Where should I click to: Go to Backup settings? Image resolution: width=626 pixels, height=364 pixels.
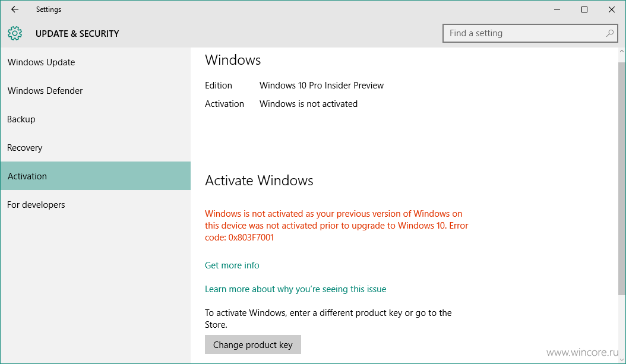pyautogui.click(x=96, y=119)
